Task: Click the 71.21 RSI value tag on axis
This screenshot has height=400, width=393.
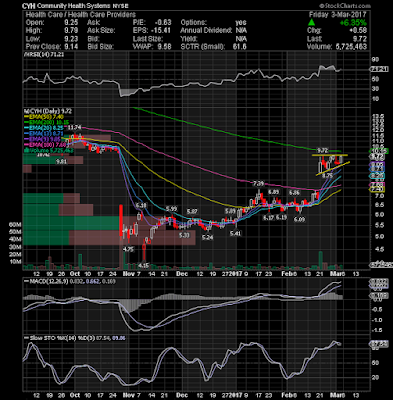Action: click(379, 69)
